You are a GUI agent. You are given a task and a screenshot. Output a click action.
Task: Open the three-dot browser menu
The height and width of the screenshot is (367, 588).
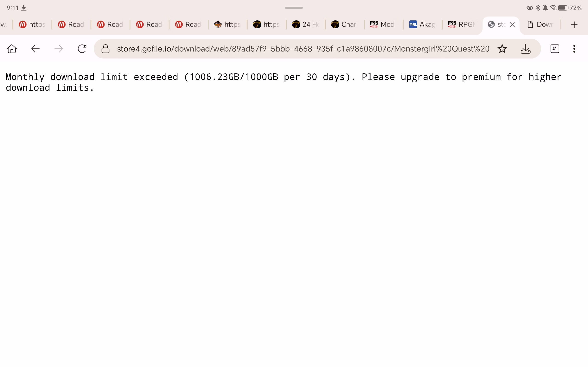(574, 49)
